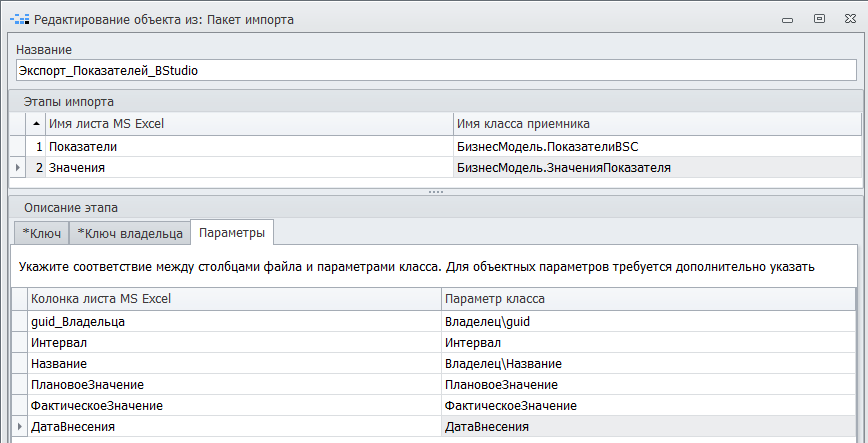Click the Название input field

(434, 71)
